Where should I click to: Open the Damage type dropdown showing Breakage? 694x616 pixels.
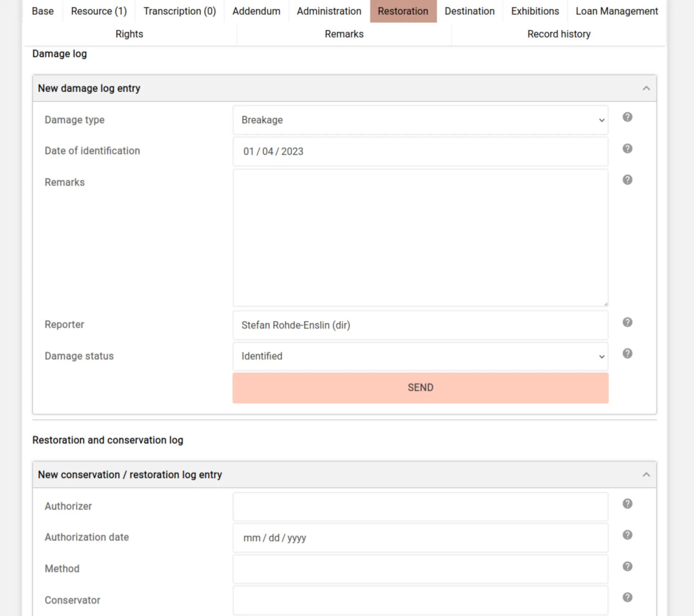click(x=420, y=120)
